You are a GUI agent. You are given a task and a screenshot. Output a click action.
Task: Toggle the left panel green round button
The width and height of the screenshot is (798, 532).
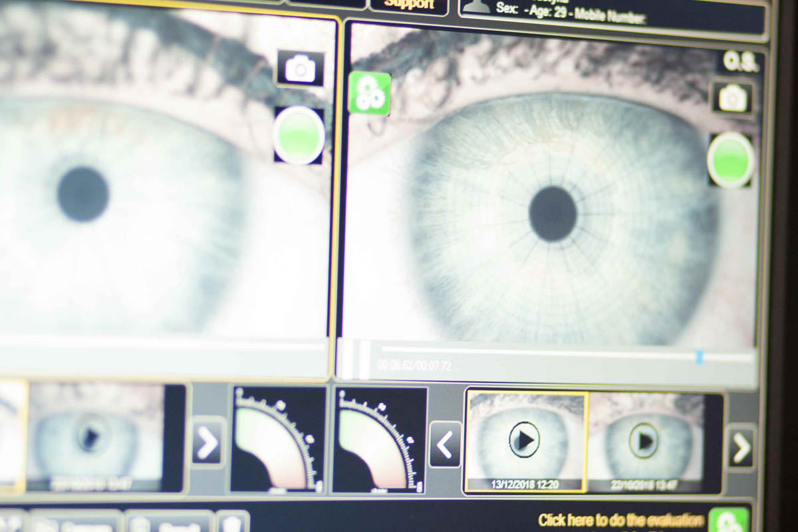click(x=299, y=135)
